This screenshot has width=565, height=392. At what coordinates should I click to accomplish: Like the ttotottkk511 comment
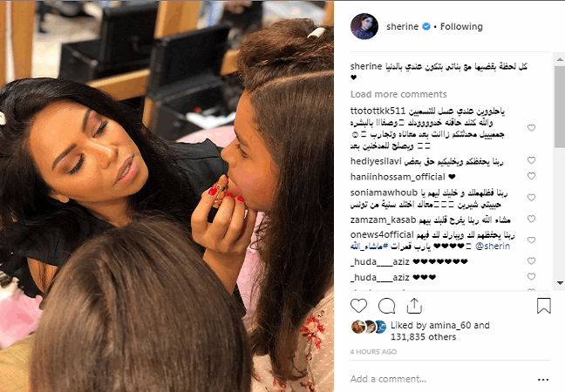point(531,128)
